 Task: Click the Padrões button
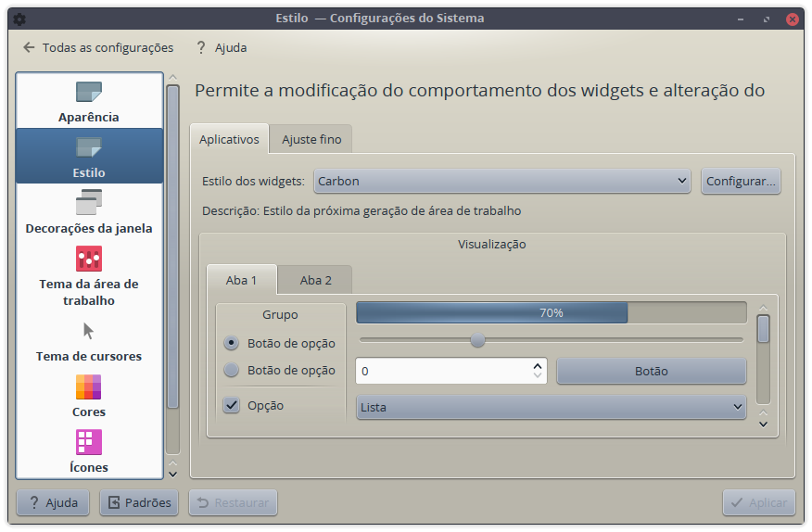[139, 502]
